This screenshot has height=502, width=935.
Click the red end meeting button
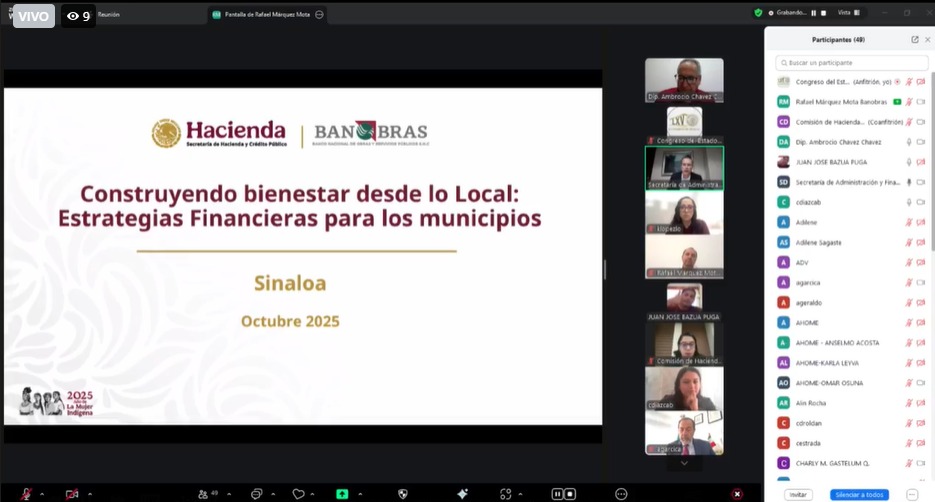tap(737, 494)
